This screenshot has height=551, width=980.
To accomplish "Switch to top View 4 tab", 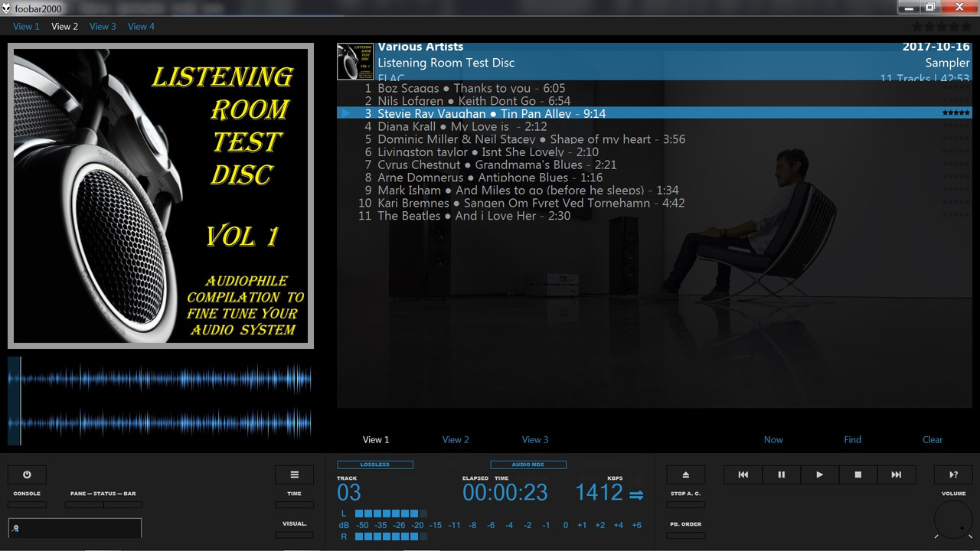I will point(141,27).
